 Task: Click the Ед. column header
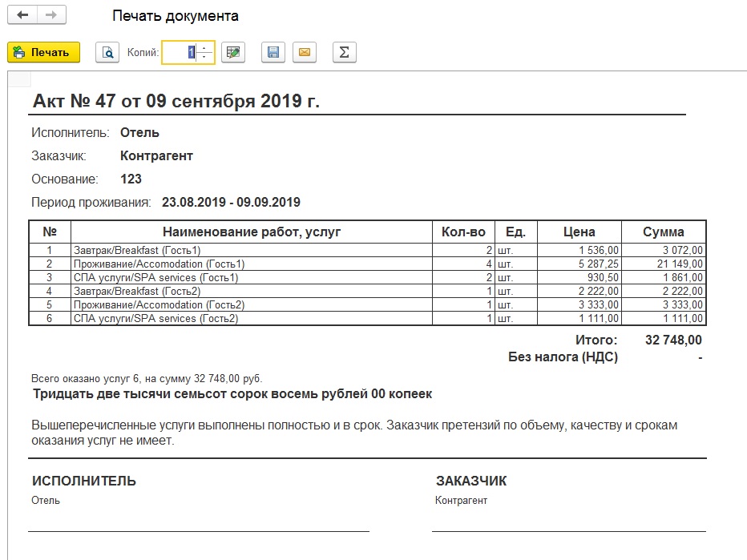pyautogui.click(x=516, y=232)
